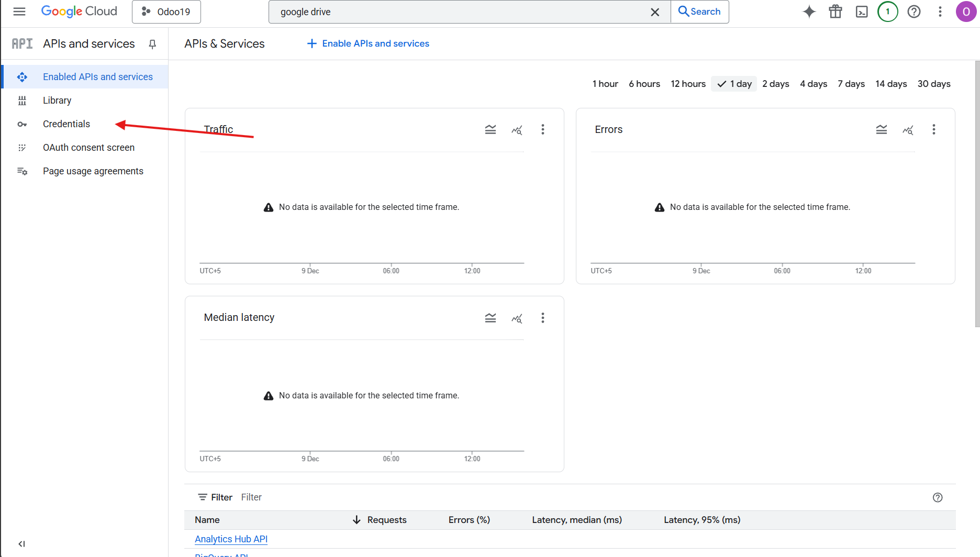Explore data for the Errors chart
Viewport: 980px width, 557px height.
908,130
